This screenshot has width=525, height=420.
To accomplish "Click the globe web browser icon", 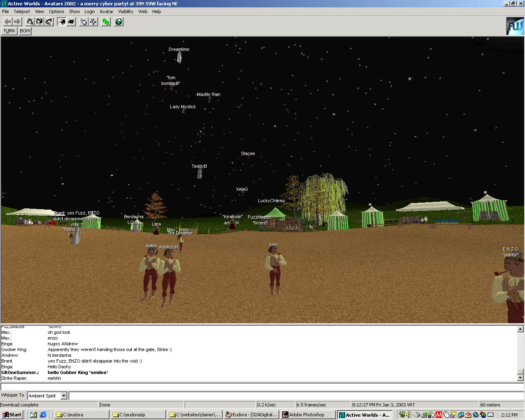I will 119,22.
